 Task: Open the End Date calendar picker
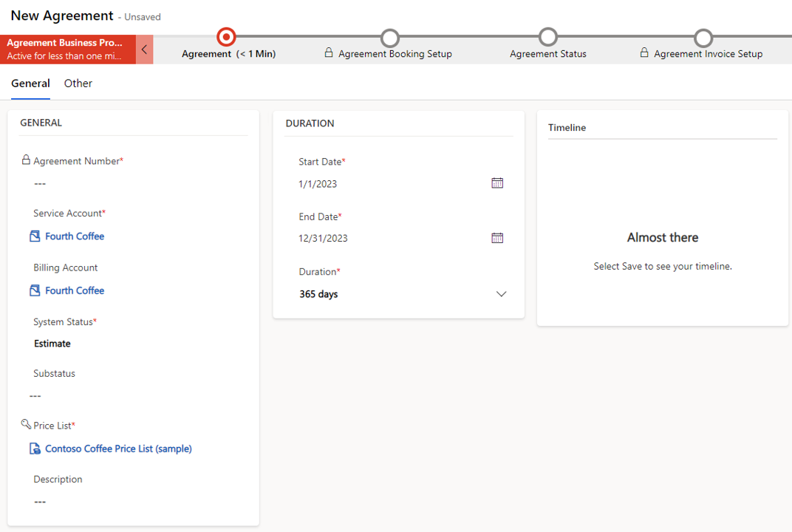[x=497, y=237]
